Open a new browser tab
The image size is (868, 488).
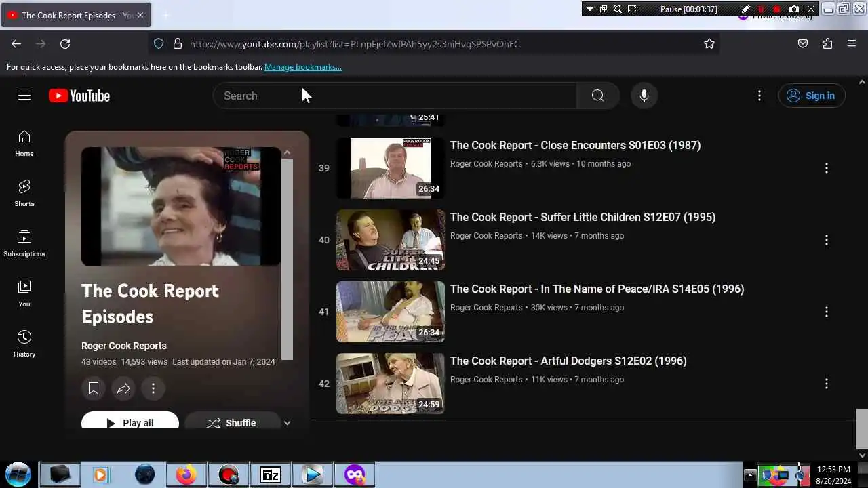[x=165, y=15]
